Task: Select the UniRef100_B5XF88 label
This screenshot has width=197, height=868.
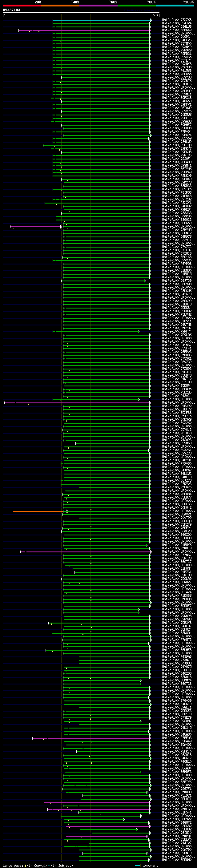Action: [x=177, y=413]
